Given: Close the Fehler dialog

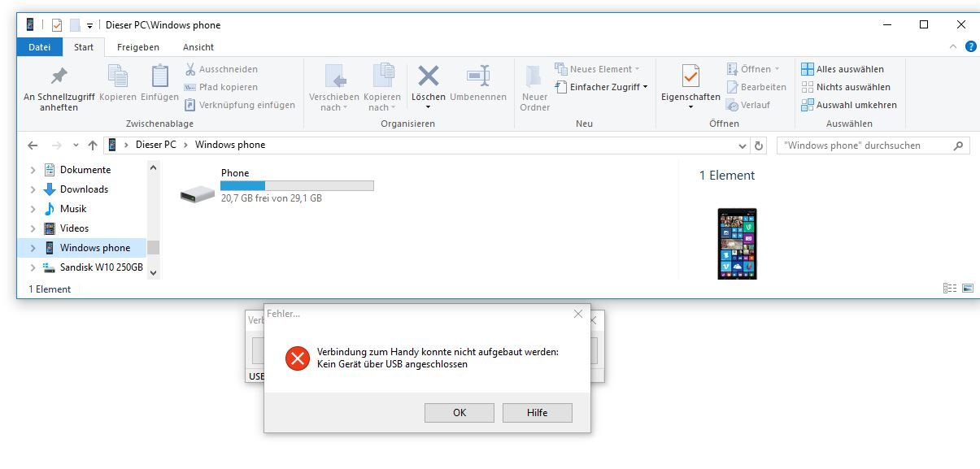Looking at the screenshot, I should 578,313.
